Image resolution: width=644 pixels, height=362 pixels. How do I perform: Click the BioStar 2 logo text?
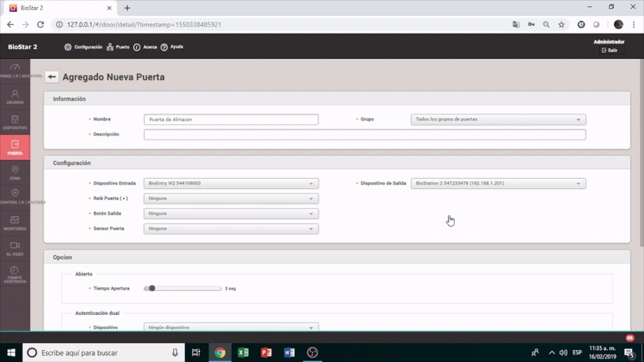23,47
